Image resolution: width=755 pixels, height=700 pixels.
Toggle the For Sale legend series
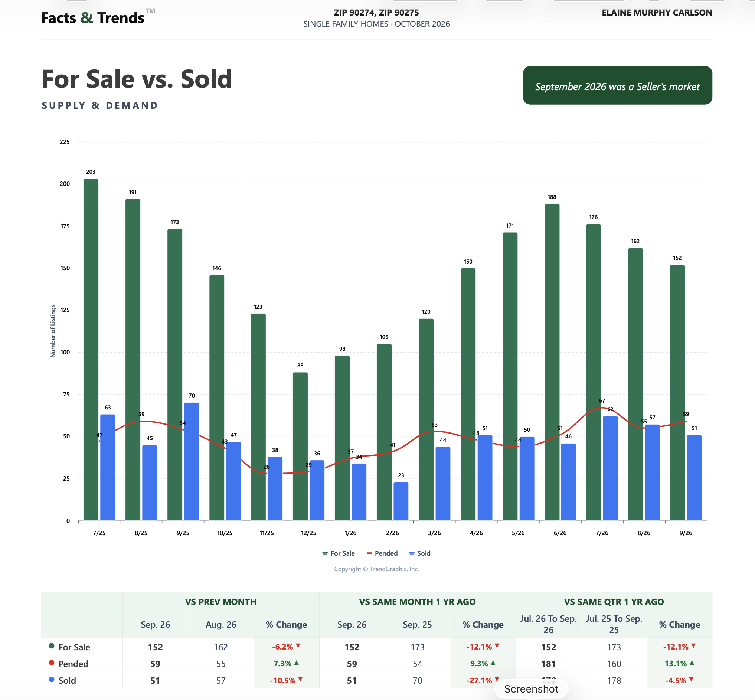click(x=338, y=553)
